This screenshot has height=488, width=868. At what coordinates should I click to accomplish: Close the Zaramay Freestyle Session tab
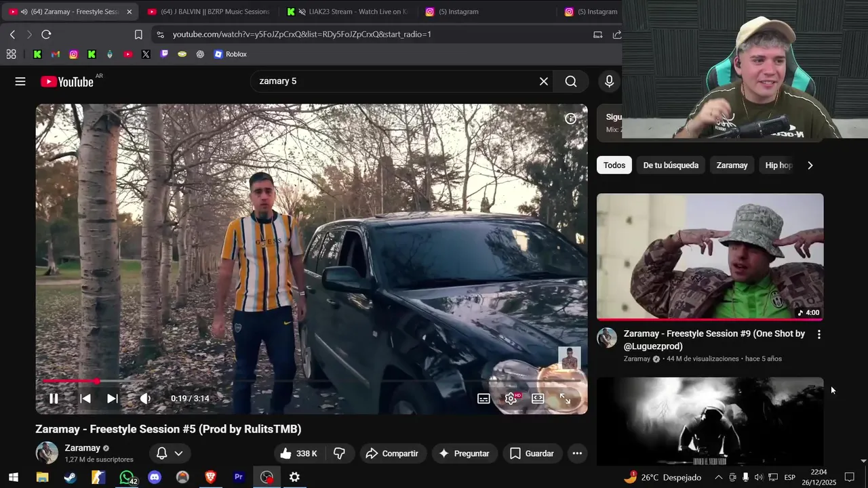click(130, 12)
